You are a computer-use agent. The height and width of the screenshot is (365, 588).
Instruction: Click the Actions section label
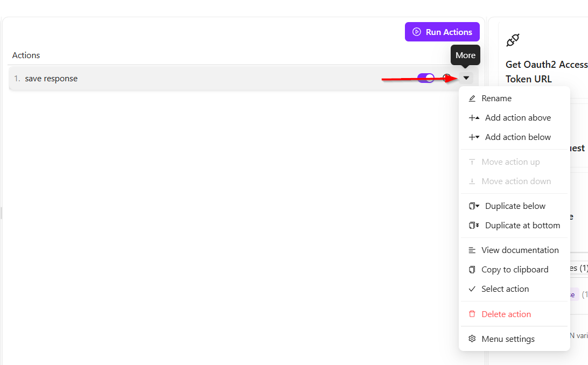tap(26, 55)
